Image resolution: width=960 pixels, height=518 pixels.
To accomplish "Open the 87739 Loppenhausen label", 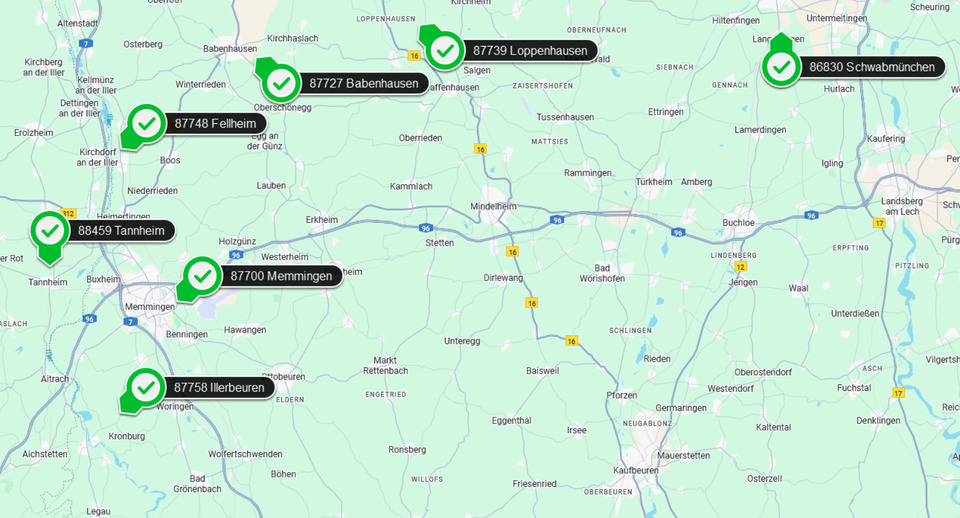I will click(x=530, y=51).
